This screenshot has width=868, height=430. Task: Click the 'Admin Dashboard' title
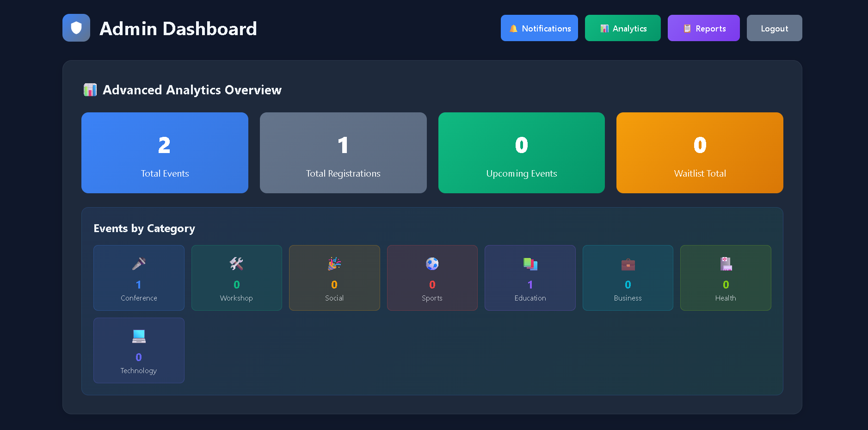(178, 29)
